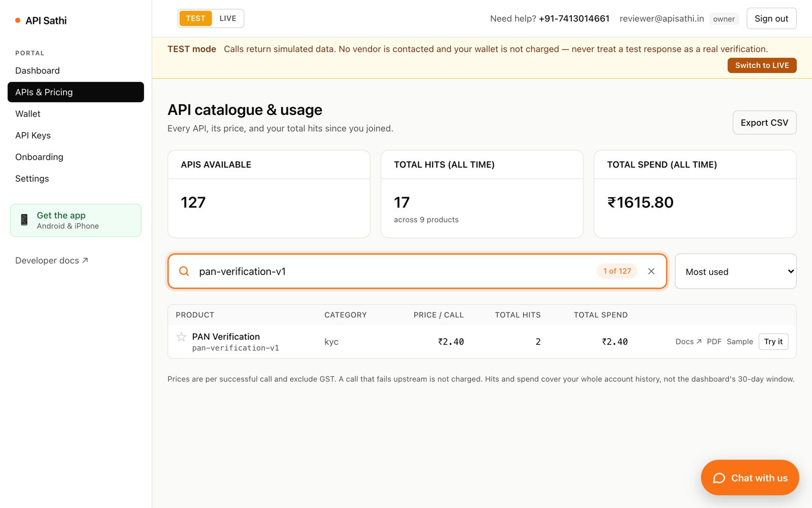
Task: Open Developer docs external link
Action: click(x=52, y=261)
